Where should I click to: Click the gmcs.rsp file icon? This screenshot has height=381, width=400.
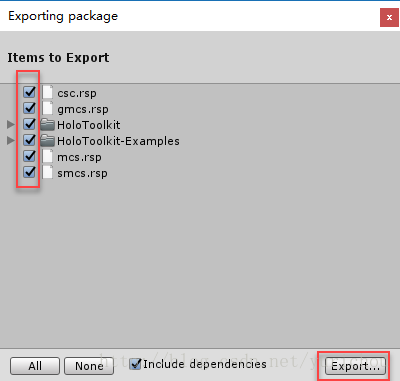click(x=48, y=108)
